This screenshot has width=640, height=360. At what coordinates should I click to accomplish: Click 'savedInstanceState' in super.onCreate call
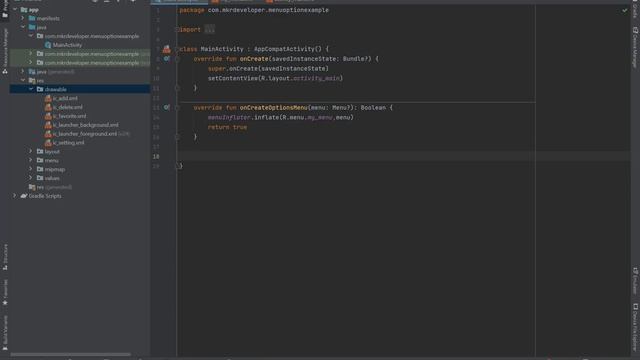pos(293,69)
